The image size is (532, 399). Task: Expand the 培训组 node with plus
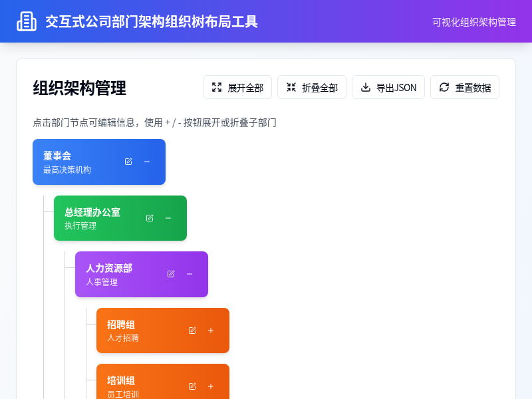[x=211, y=386]
